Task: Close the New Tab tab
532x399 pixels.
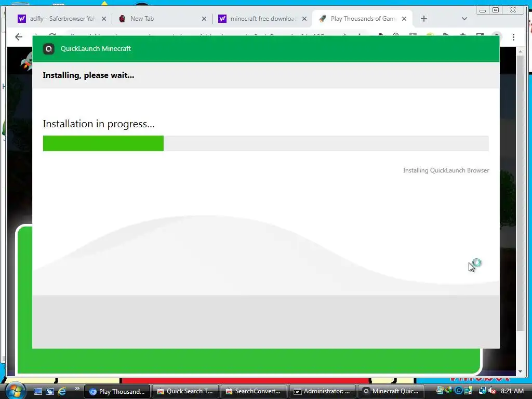Action: (204, 19)
